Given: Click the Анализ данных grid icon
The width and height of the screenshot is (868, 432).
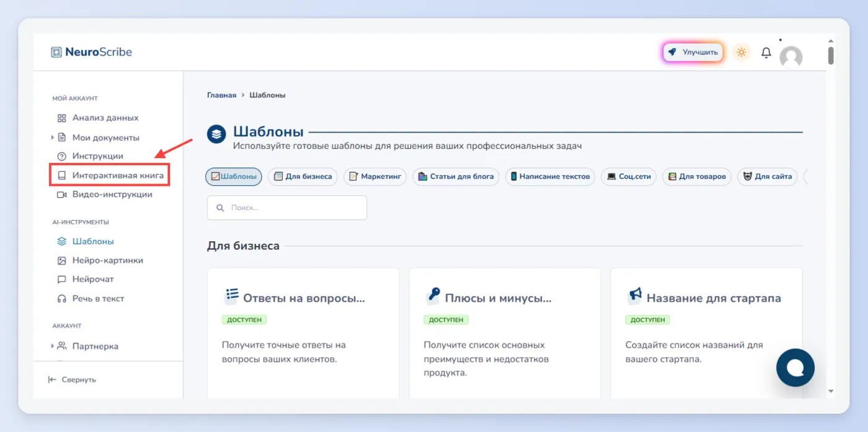Looking at the screenshot, I should 61,118.
